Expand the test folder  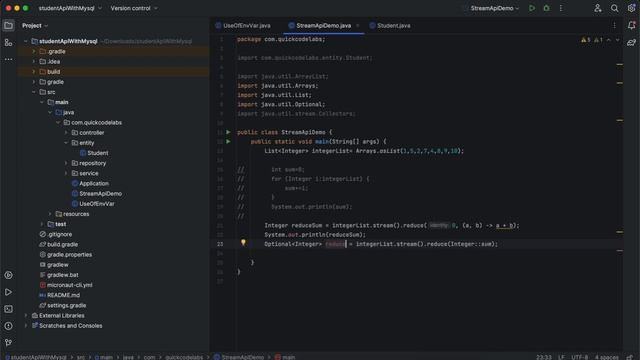[42, 224]
